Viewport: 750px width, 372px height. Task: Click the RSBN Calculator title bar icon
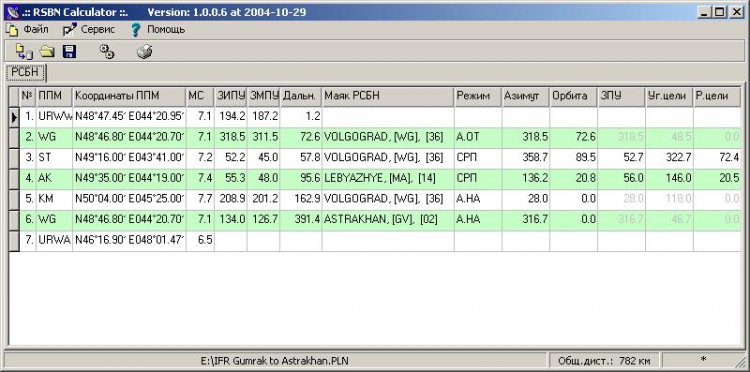pyautogui.click(x=12, y=12)
